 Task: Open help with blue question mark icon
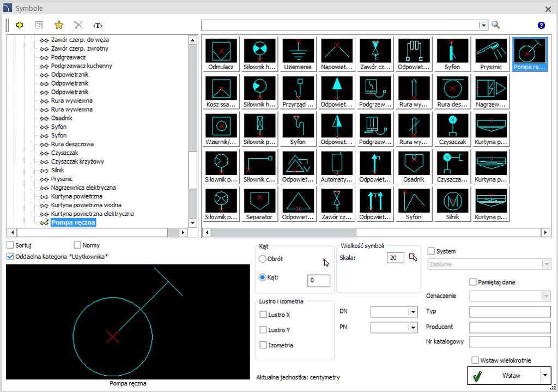click(541, 25)
